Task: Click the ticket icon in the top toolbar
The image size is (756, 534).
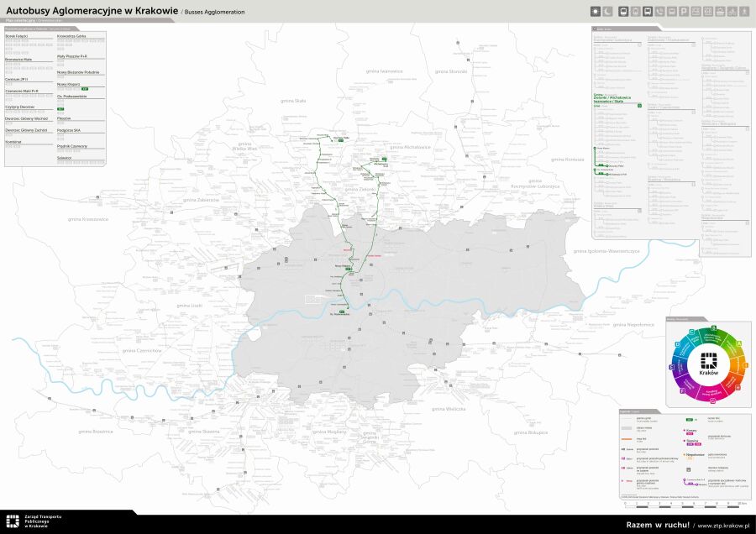Action: [696, 10]
